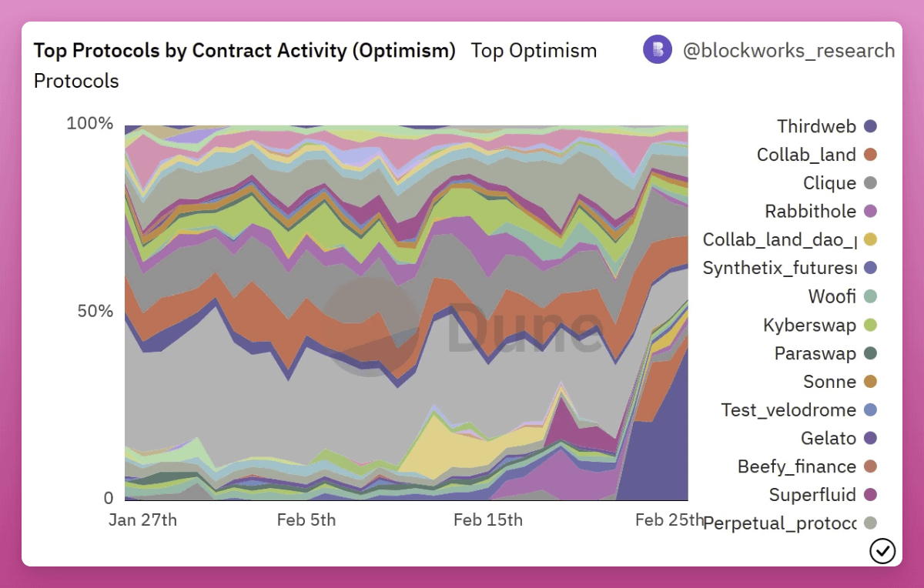Click the Woofi legend color dot
Image resolution: width=924 pixels, height=588 pixels.
click(x=871, y=297)
